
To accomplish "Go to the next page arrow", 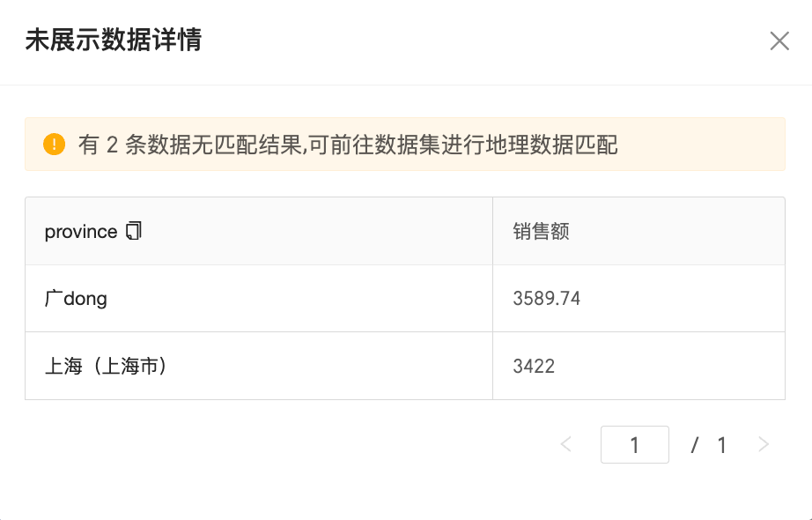I will tap(764, 444).
